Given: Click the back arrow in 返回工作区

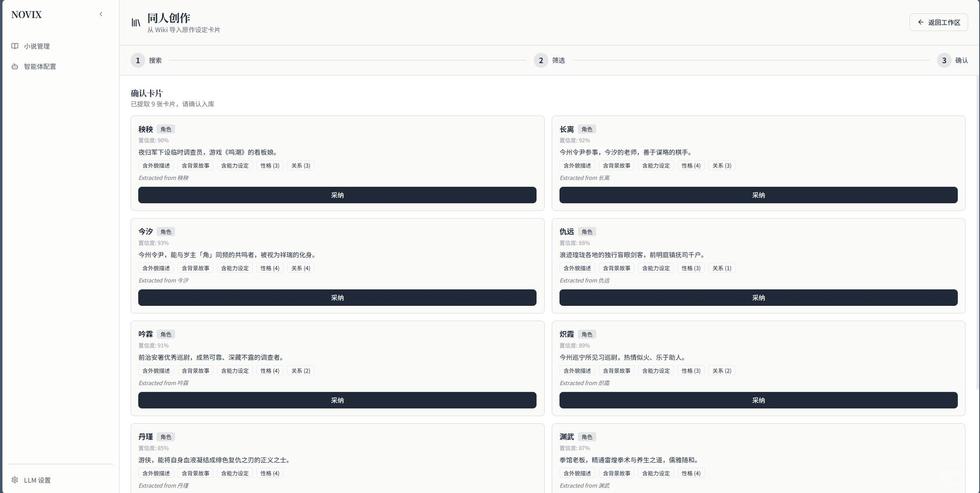Looking at the screenshot, I should tap(921, 22).
